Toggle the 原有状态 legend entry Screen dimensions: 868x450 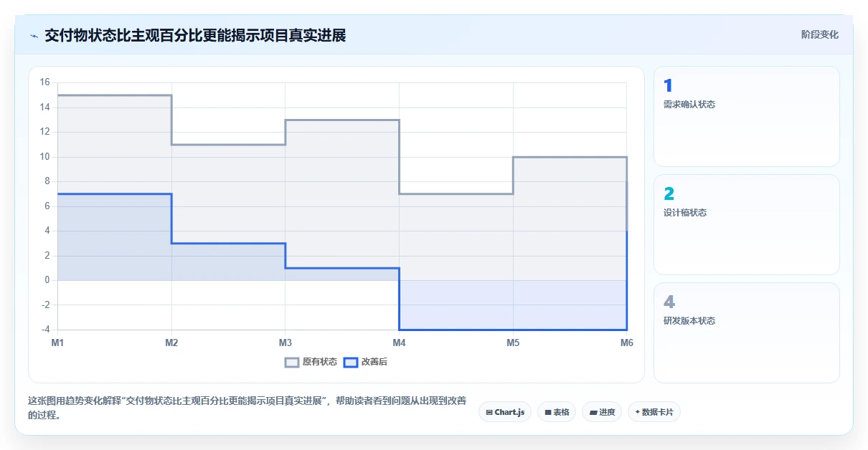(x=311, y=363)
